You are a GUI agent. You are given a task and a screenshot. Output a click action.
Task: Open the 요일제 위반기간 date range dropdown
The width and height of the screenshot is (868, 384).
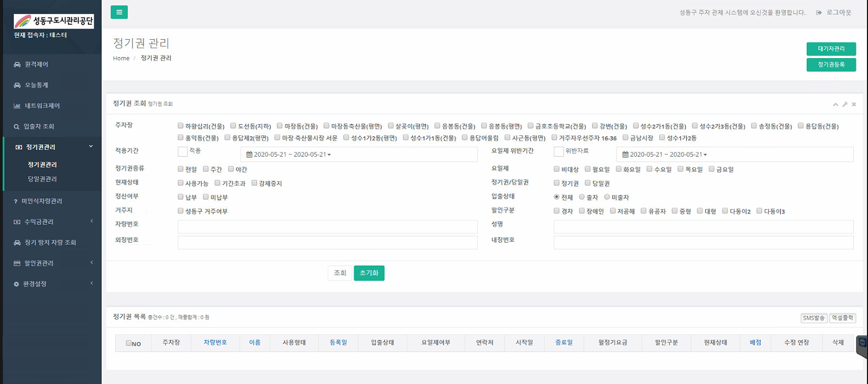pyautogui.click(x=735, y=155)
